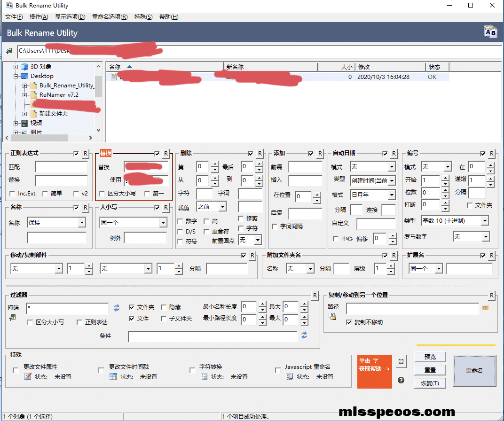Screen dimensions: 504x421
Task: Open the 显示选项(D) menu
Action: (70, 17)
